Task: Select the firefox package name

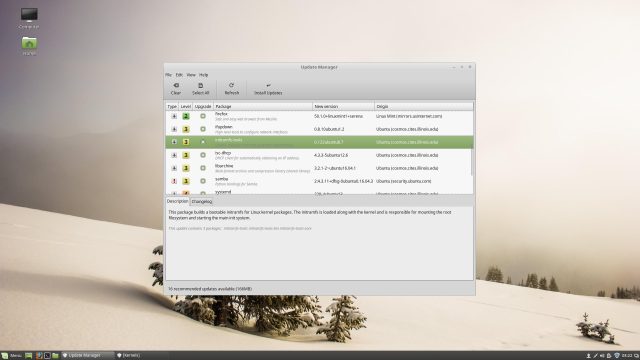Action: point(221,114)
